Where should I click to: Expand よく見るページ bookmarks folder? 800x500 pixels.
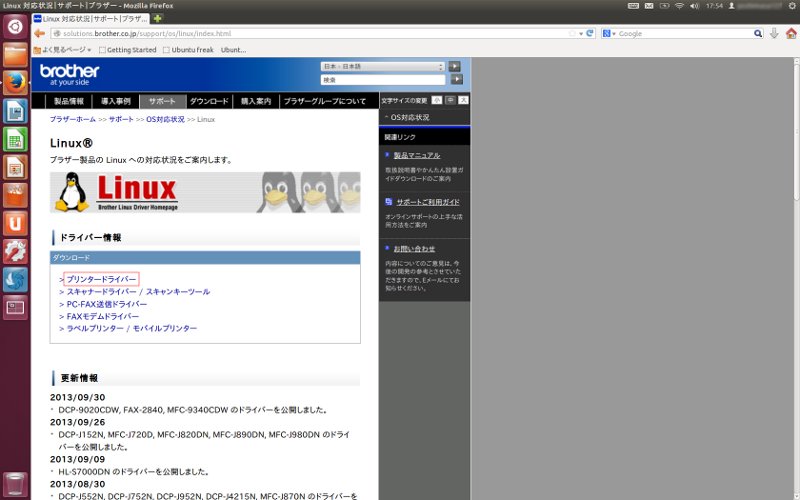click(x=62, y=49)
